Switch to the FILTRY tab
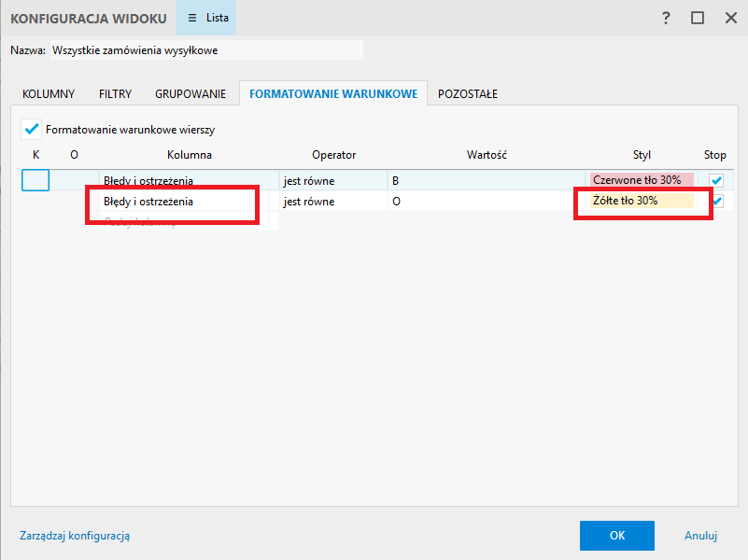The width and height of the screenshot is (748, 560). [x=115, y=93]
